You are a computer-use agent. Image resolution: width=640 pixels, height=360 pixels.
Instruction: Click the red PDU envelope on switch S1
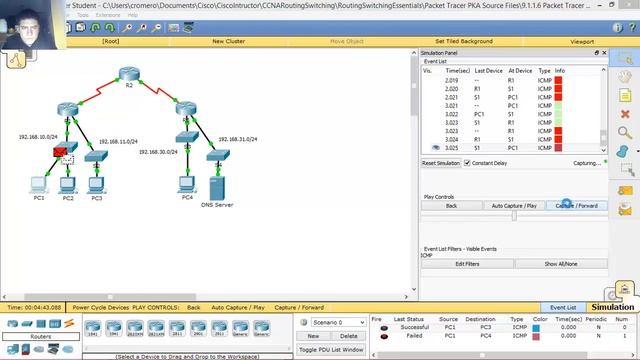coord(60,152)
